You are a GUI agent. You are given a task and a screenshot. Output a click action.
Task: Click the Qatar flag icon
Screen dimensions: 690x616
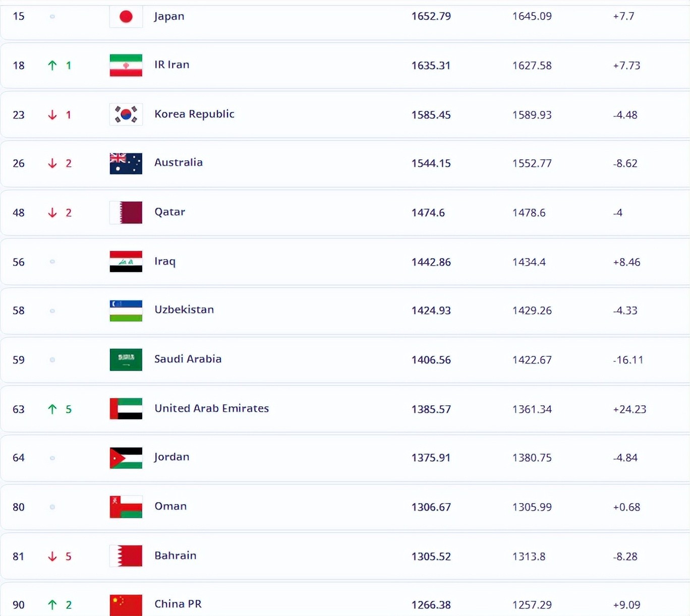pyautogui.click(x=126, y=213)
